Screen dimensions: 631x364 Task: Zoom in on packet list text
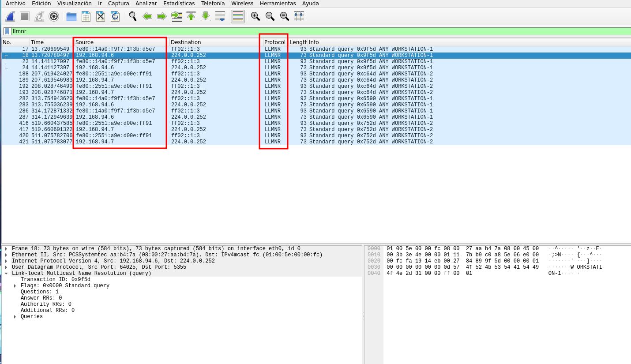255,17
